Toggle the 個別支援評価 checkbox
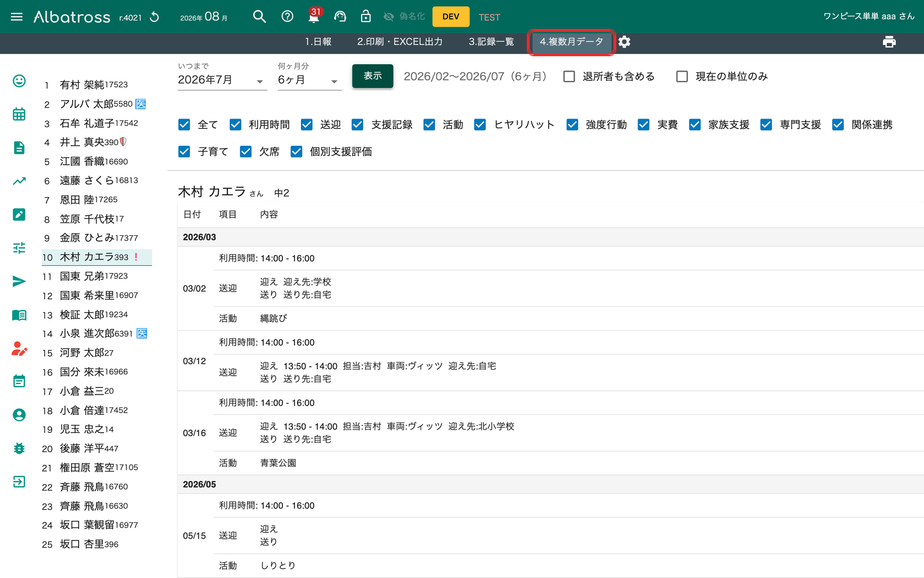 click(x=296, y=151)
